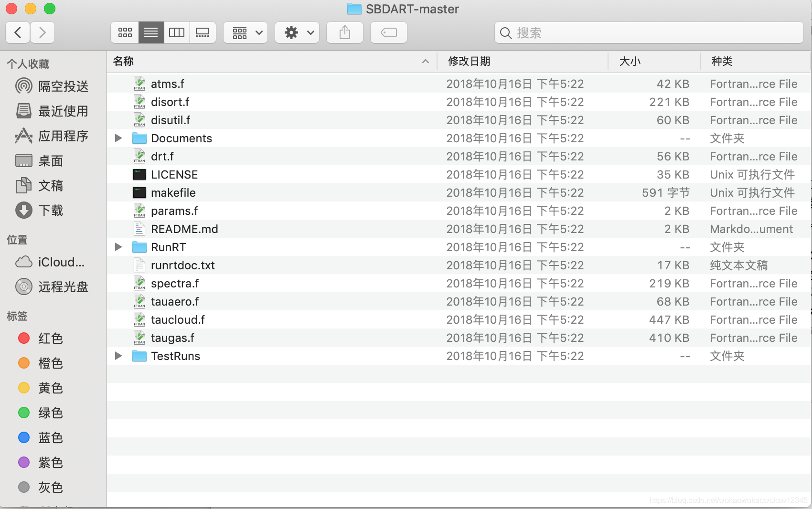Viewport: 812px width, 509px height.
Task: Open Documents (文稿) in sidebar
Action: (40, 186)
